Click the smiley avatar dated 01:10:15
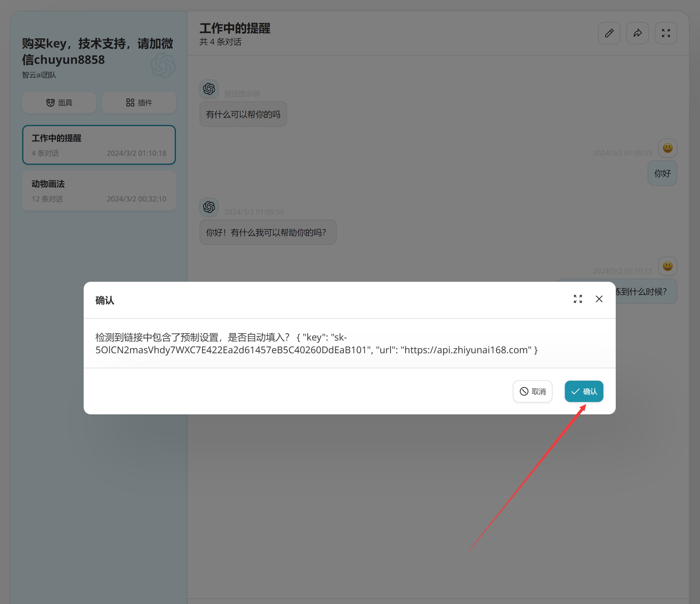This screenshot has width=700, height=604. pos(667,266)
